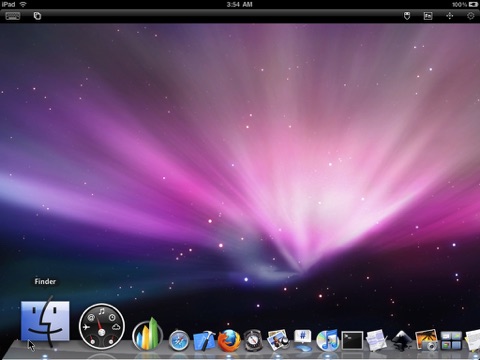Open iTunes music-note disc icon

(x=327, y=340)
